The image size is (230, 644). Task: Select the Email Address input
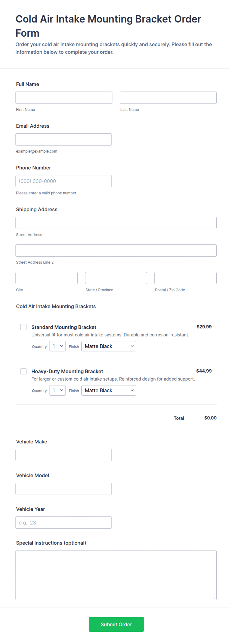click(64, 140)
